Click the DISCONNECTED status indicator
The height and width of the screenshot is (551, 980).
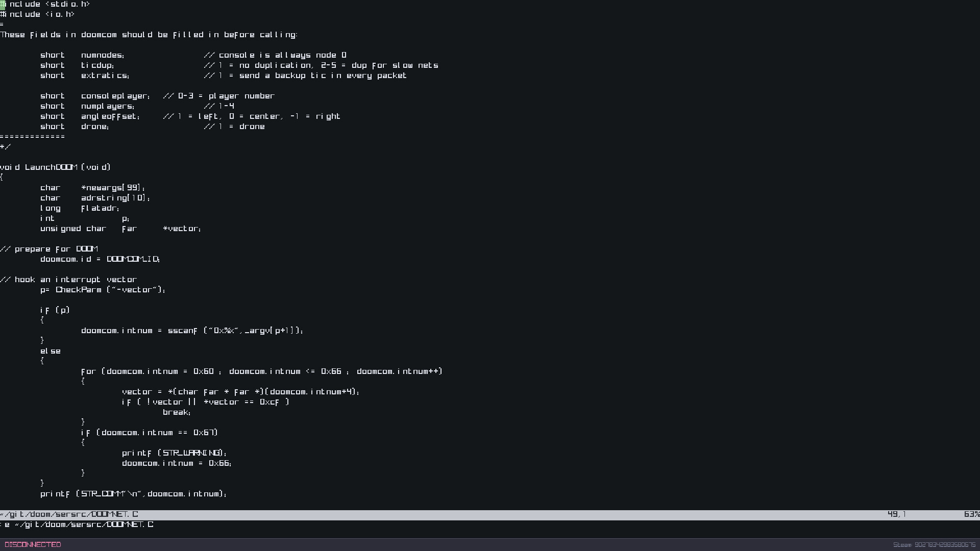(x=33, y=544)
